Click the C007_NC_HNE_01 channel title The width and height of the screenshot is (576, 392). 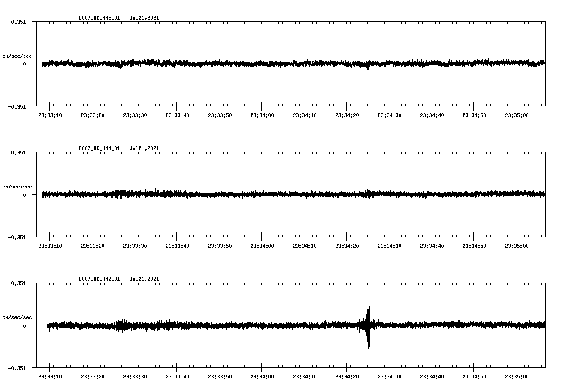click(99, 18)
